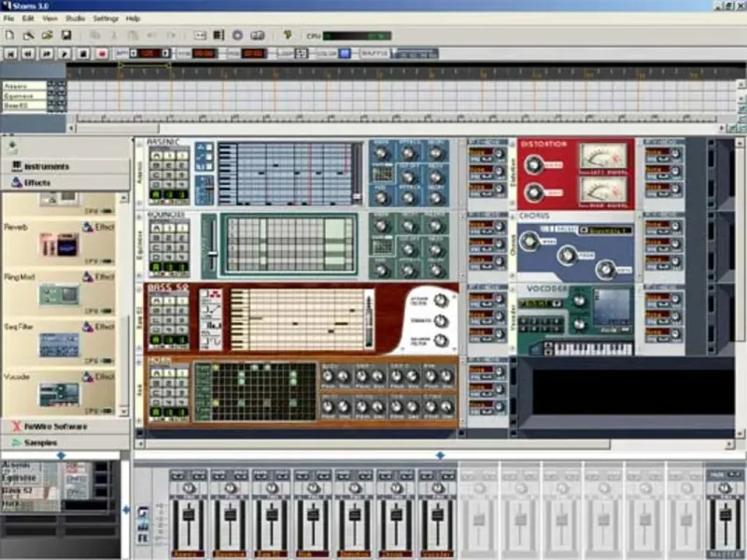
Task: Collapse the Effects category
Action: [x=37, y=183]
